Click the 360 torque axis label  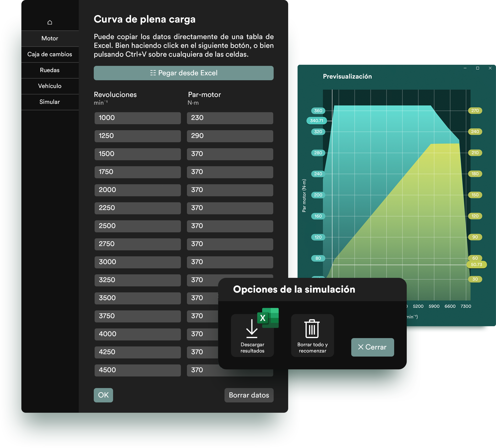[x=318, y=111]
